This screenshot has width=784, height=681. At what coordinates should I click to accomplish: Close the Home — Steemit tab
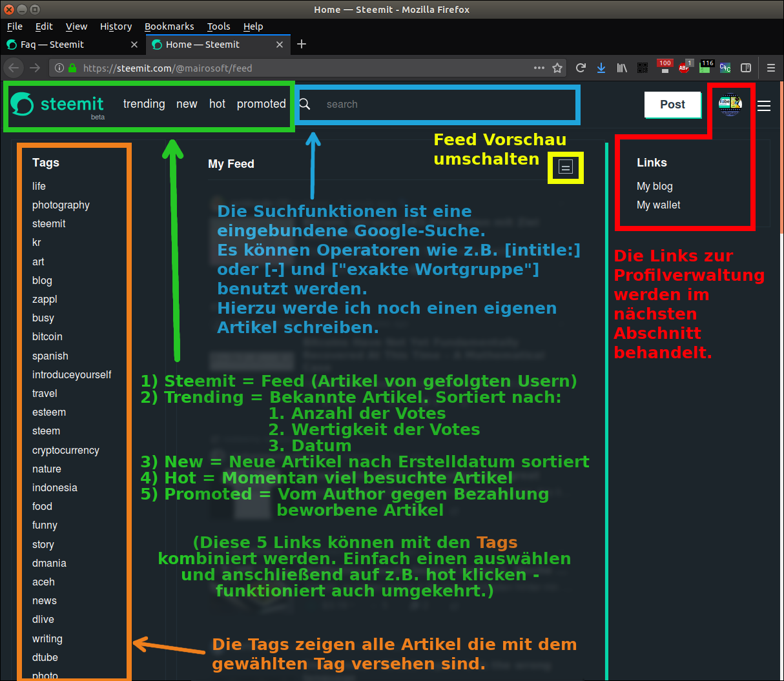tap(280, 45)
